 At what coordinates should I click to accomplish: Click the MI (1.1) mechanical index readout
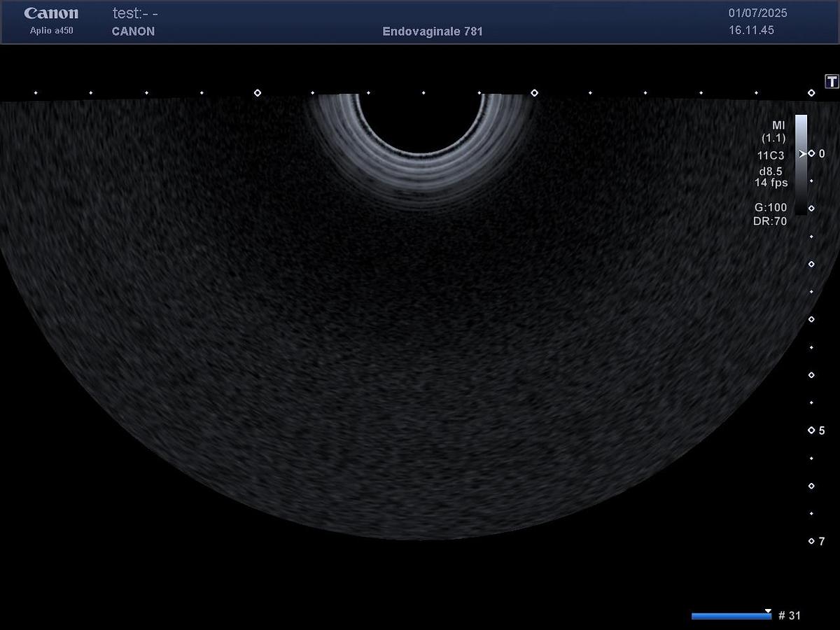point(774,132)
